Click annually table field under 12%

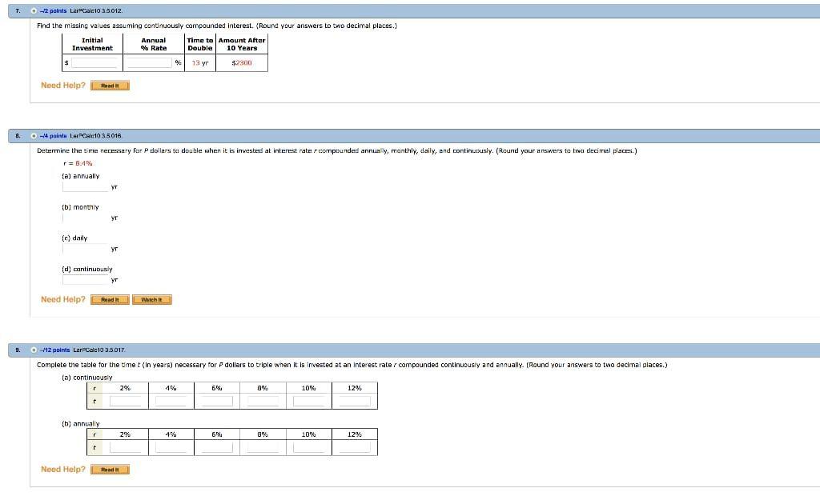click(355, 447)
